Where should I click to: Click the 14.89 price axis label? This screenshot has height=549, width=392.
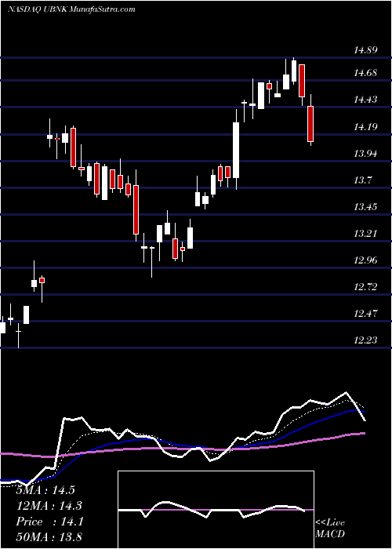tap(365, 50)
